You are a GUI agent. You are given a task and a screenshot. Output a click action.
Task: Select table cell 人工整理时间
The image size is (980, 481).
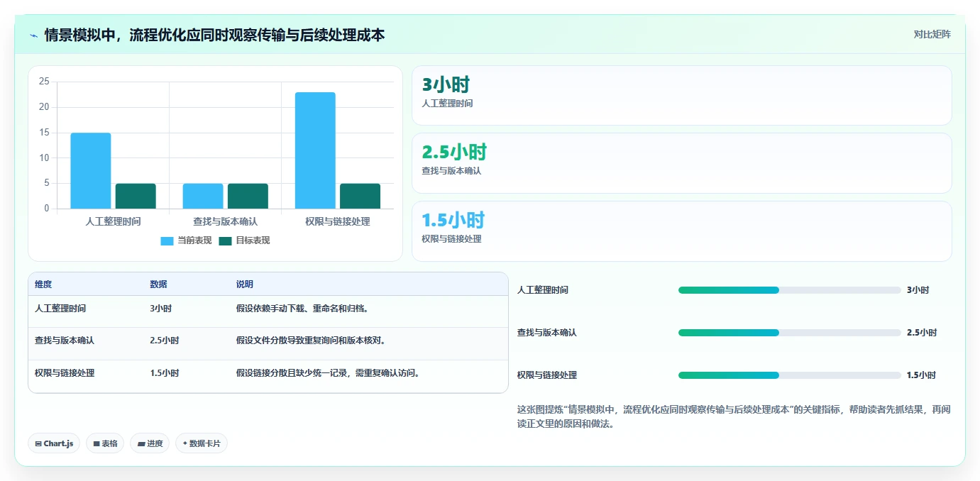pyautogui.click(x=60, y=309)
